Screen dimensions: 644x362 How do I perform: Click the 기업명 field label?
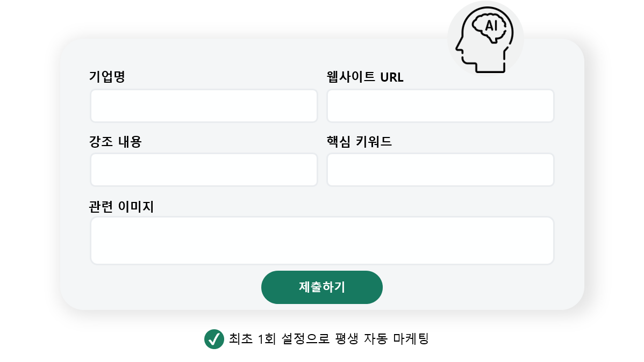click(107, 77)
